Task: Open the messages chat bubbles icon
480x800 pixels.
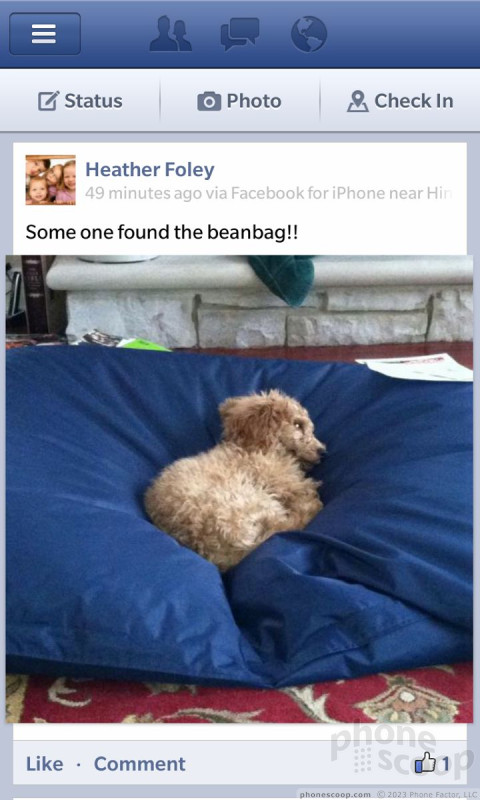Action: point(240,34)
